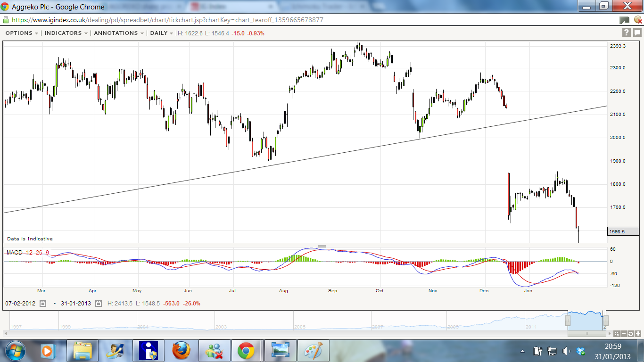
Task: Click the 2005 label in navigator
Action: click(300, 327)
